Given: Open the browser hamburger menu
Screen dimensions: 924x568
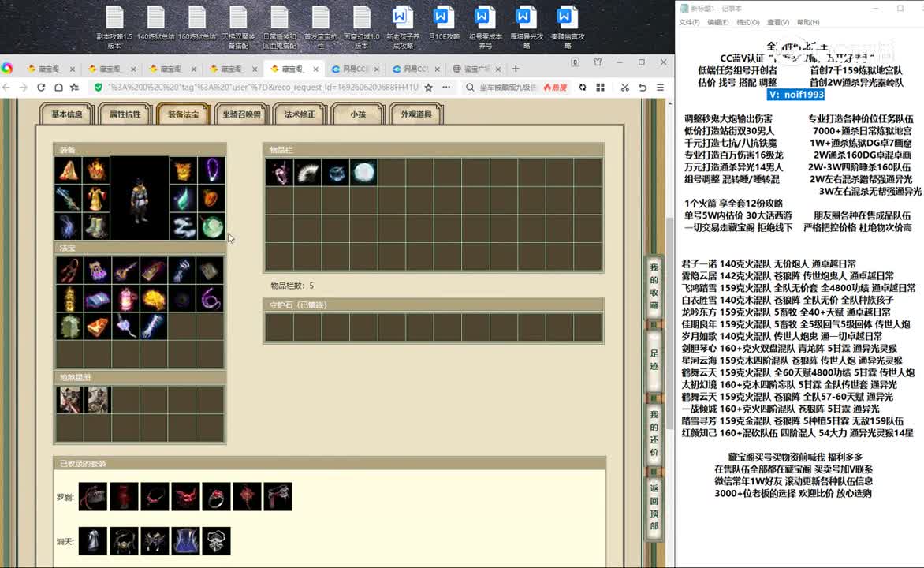Looking at the screenshot, I should pyautogui.click(x=661, y=88).
